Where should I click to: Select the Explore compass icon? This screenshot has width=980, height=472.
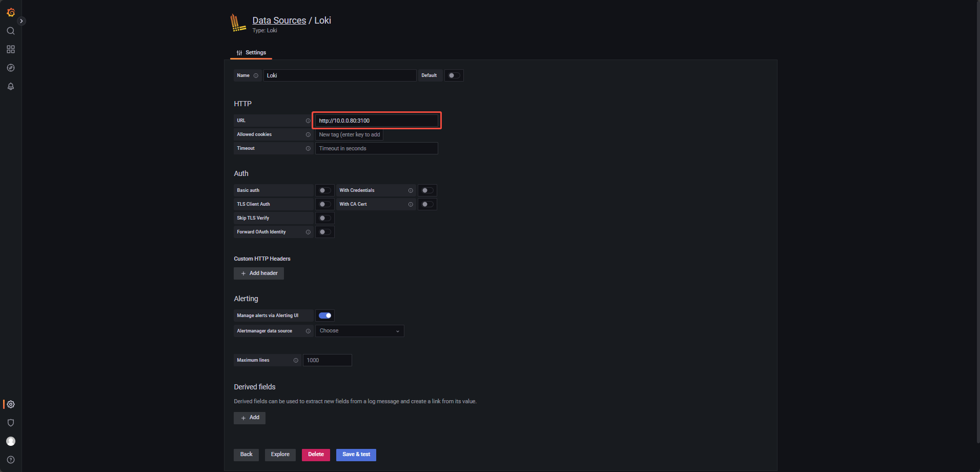click(11, 68)
